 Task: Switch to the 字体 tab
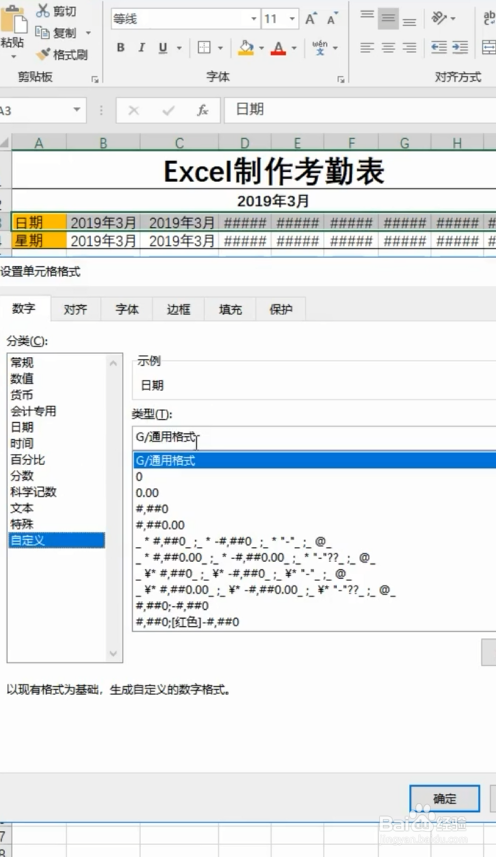127,309
